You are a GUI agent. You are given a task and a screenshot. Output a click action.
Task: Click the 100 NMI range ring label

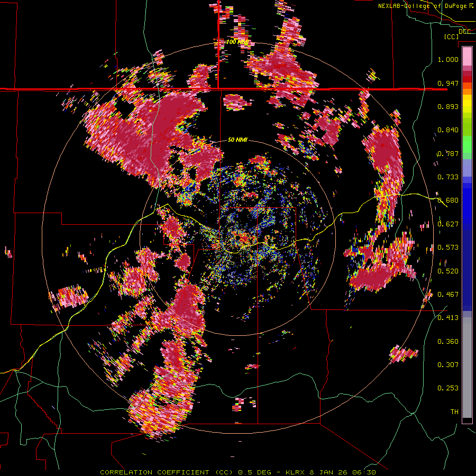(237, 42)
